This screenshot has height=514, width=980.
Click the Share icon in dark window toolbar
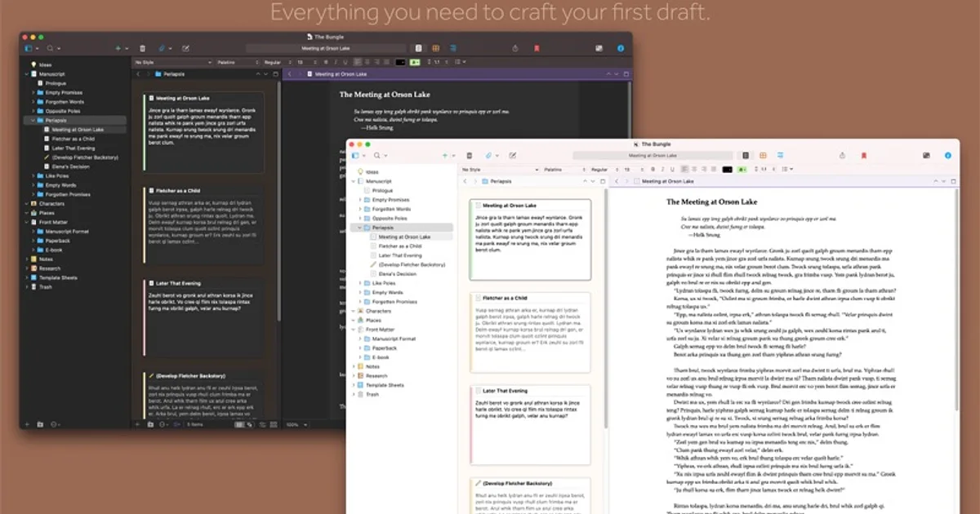pos(515,49)
